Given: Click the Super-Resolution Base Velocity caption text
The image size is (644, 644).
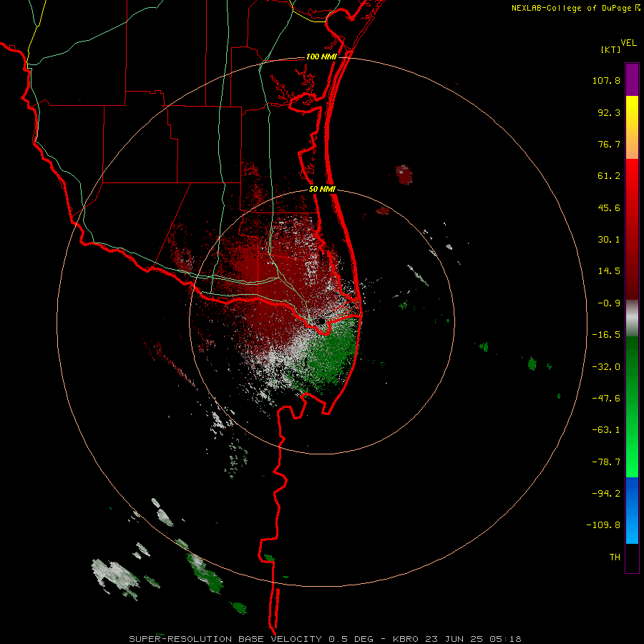Looking at the screenshot, I should 326,639.
